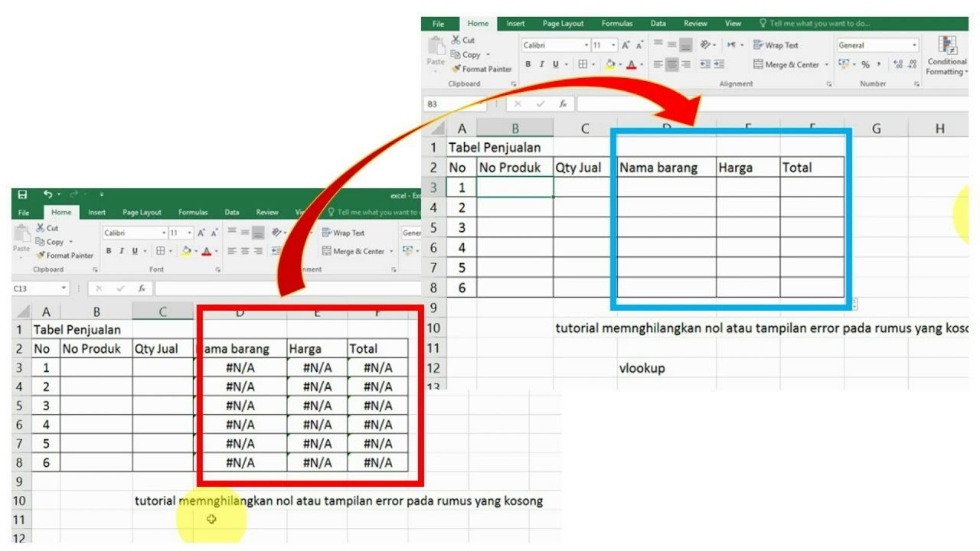
Task: Click Borders icon in right Excel window
Action: click(x=583, y=64)
